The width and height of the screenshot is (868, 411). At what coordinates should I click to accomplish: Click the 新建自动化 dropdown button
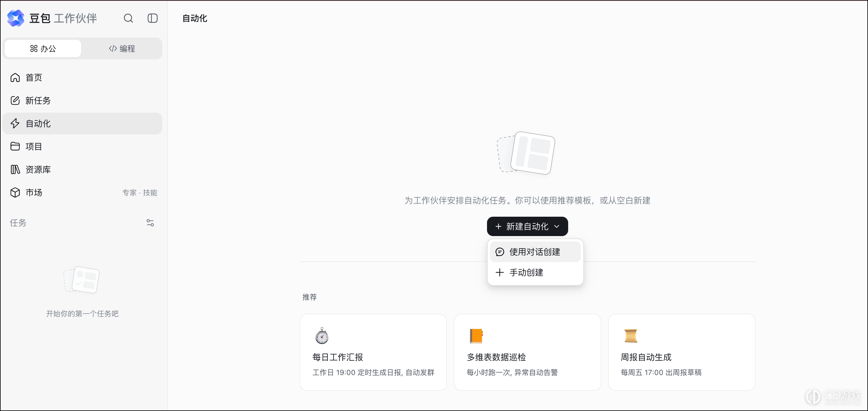coord(527,227)
